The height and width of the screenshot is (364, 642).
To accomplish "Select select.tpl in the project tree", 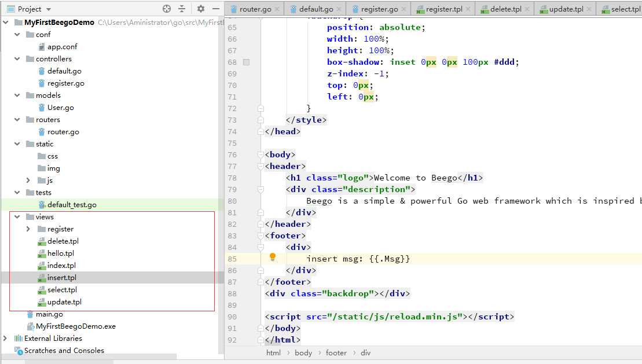I will [x=62, y=289].
